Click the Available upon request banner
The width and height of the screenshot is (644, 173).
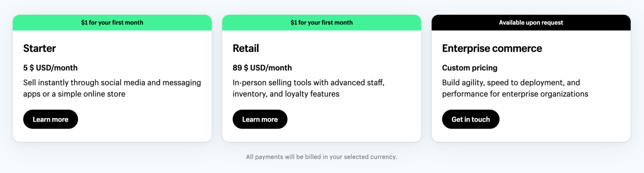point(531,23)
